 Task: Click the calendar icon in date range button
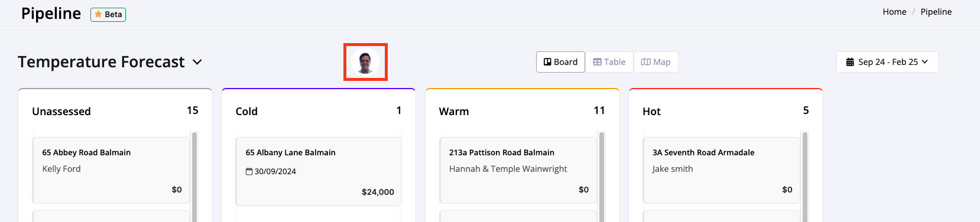click(x=850, y=62)
